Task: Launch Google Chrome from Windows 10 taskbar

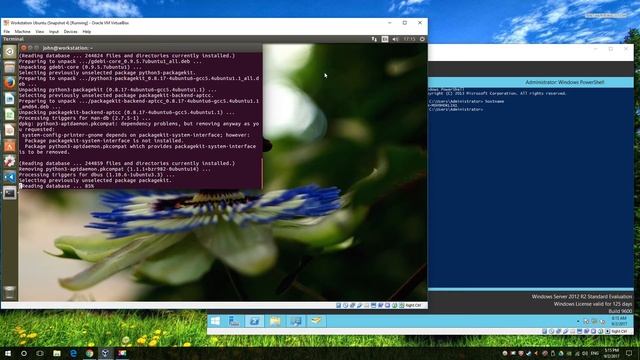Action: (x=89, y=353)
